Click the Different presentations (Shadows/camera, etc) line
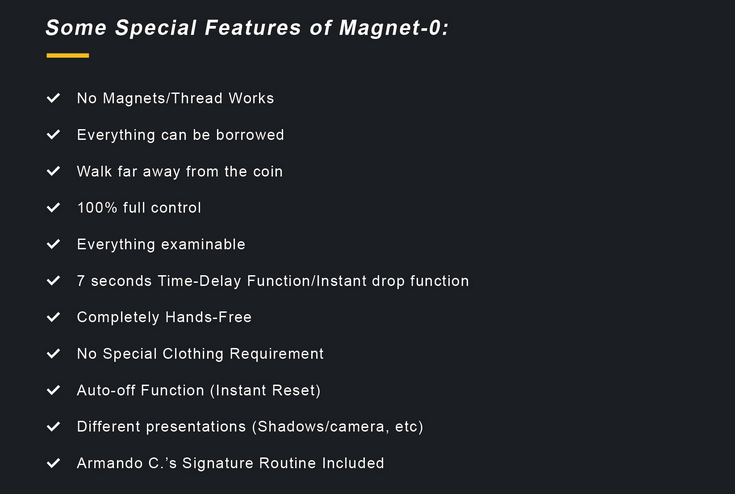Image resolution: width=735 pixels, height=494 pixels. tap(250, 427)
